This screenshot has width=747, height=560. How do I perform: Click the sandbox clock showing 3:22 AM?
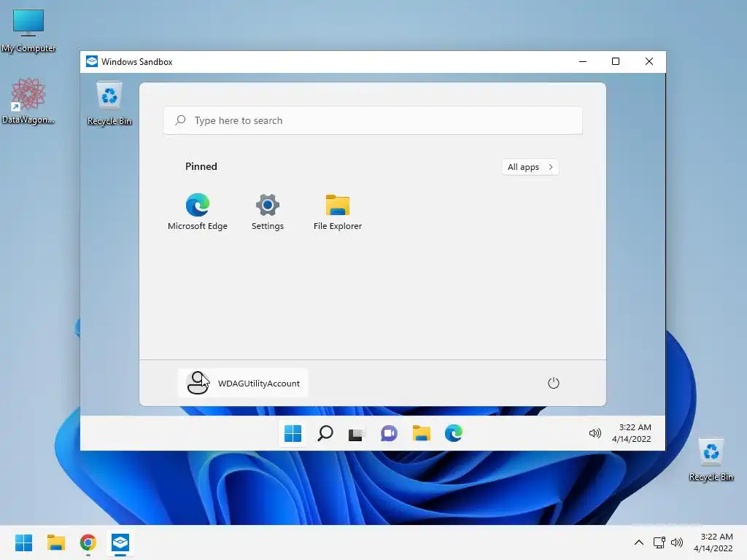click(x=632, y=433)
